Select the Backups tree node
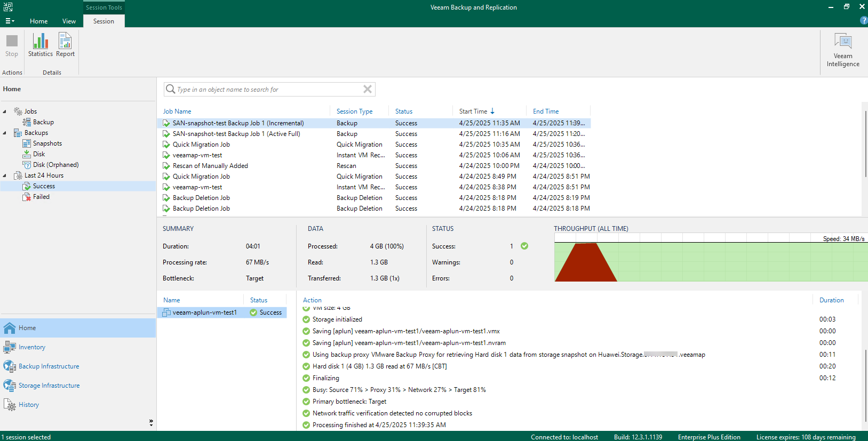 point(36,133)
